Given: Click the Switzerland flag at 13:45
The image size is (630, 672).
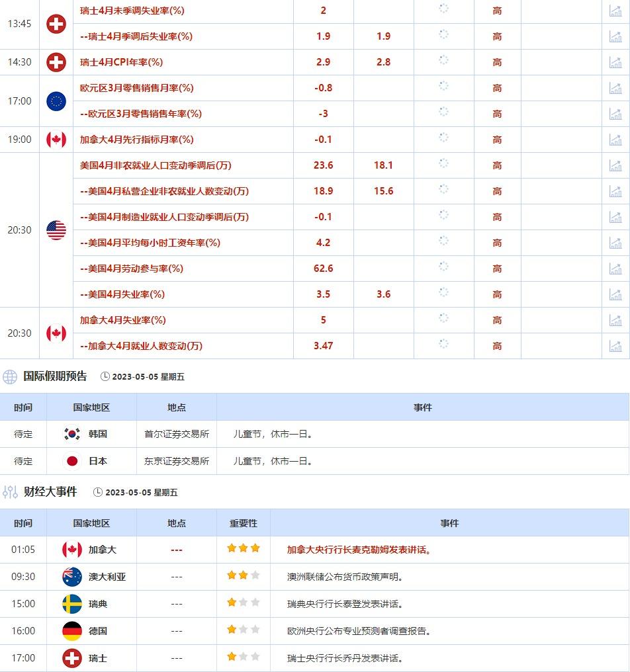Looking at the screenshot, I should pyautogui.click(x=56, y=24).
